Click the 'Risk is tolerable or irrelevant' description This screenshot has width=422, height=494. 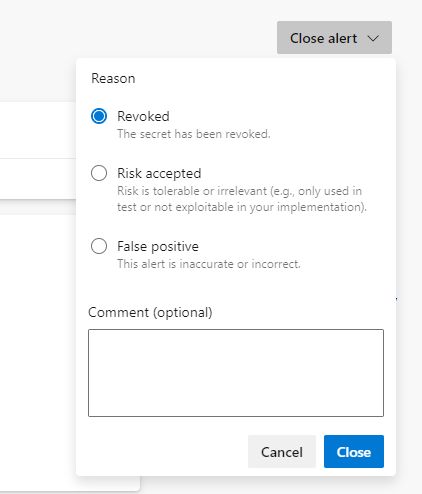[242, 199]
